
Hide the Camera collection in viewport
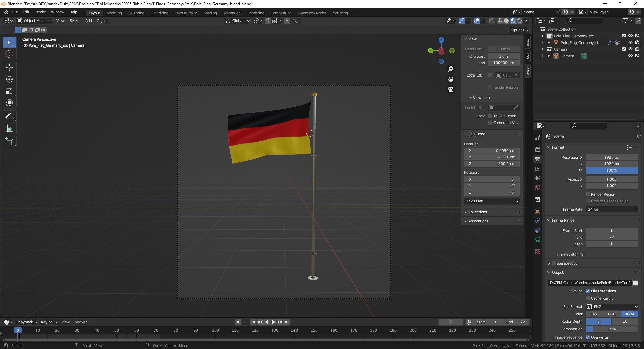click(630, 49)
